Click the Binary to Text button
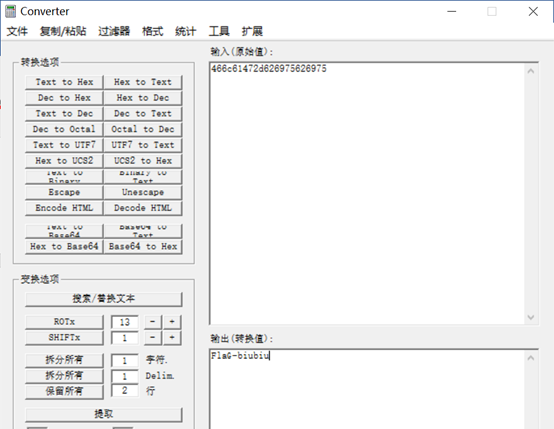The width and height of the screenshot is (554, 429). (143, 177)
